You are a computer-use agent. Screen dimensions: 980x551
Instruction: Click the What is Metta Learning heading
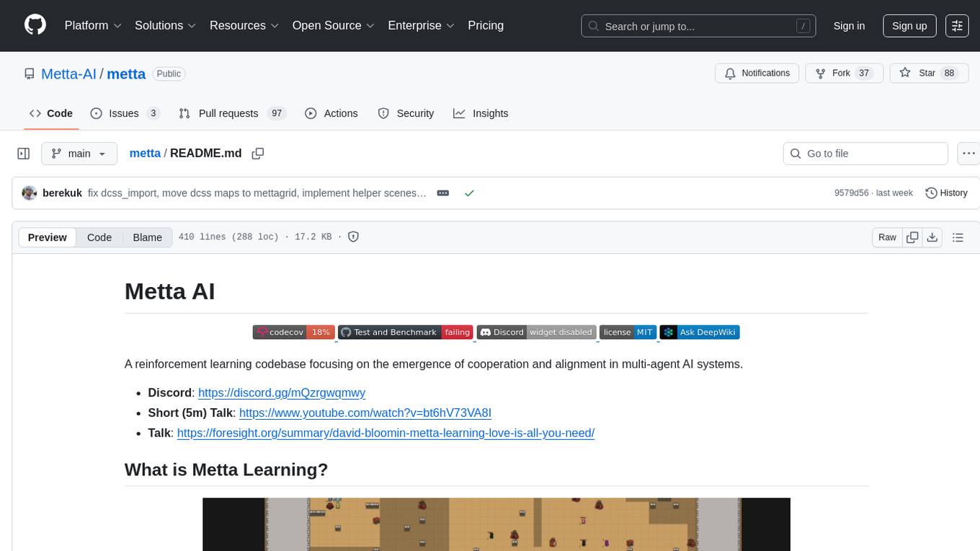coord(226,470)
